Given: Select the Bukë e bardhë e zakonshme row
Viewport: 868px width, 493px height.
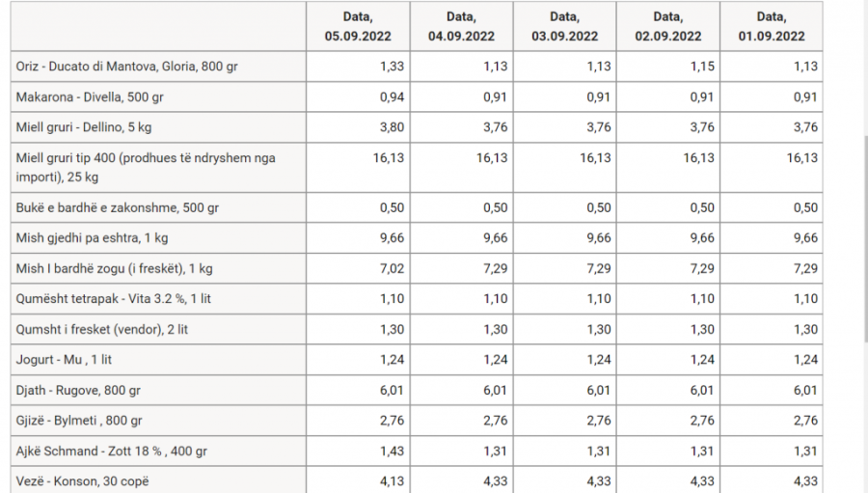Looking at the screenshot, I should (x=417, y=207).
